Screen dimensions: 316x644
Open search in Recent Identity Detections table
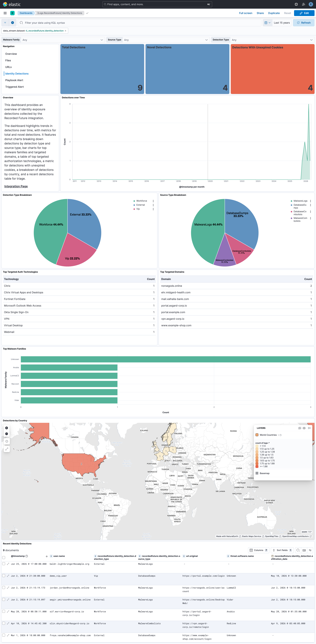coord(298,550)
